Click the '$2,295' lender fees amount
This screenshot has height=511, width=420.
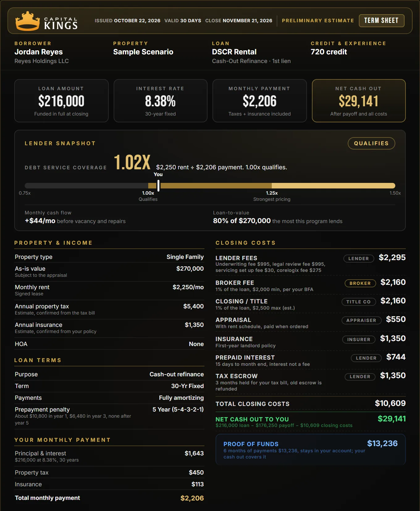coord(392,258)
